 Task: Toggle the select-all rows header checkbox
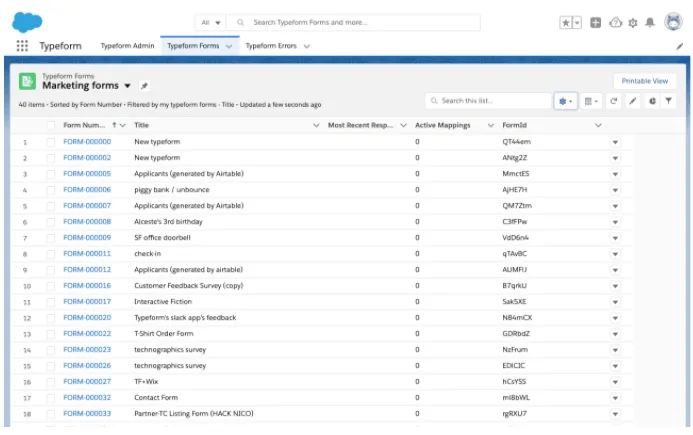point(51,126)
